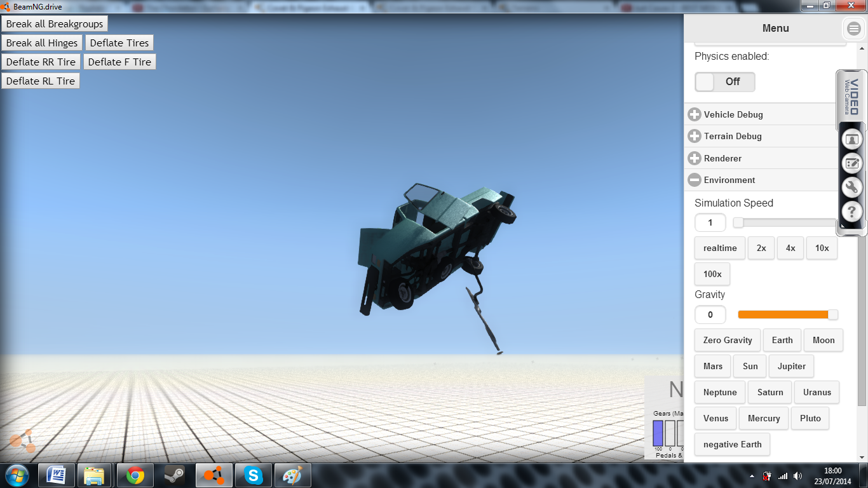Click Deflate RL Tire button
This screenshot has height=488, width=868.
tap(41, 81)
